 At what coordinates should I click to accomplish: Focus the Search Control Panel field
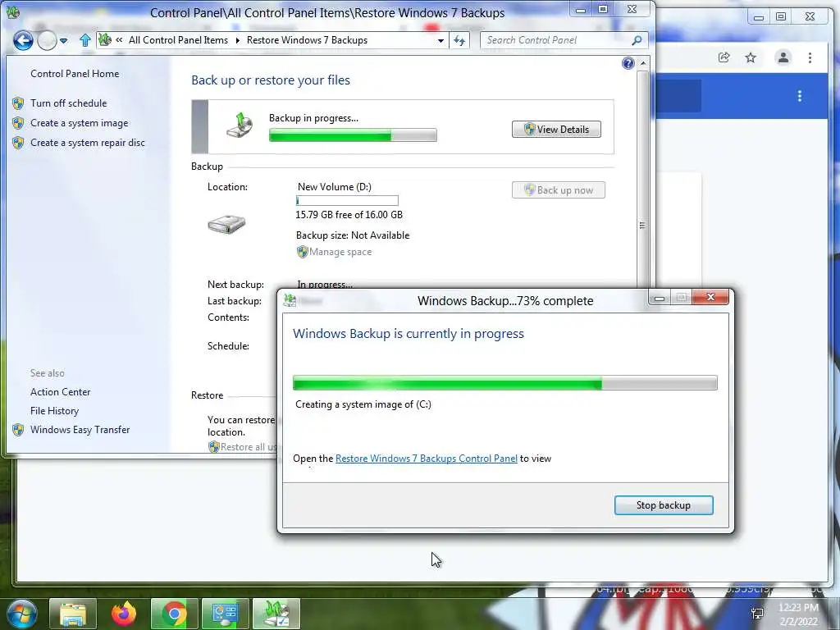(556, 40)
